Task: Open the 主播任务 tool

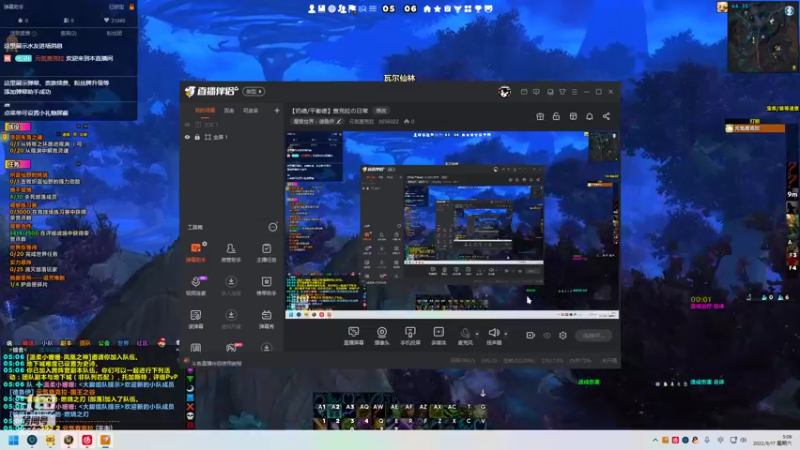Action: tap(266, 253)
